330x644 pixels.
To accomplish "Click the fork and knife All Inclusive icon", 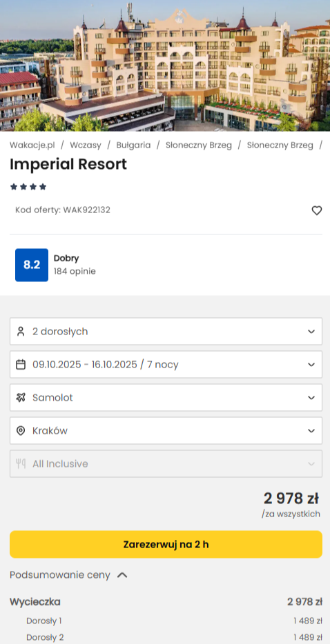I will (x=21, y=464).
